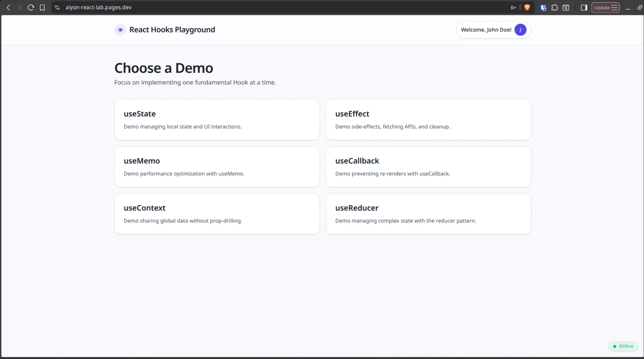
Task: Click the React Hooks Playground title
Action: coord(172,30)
